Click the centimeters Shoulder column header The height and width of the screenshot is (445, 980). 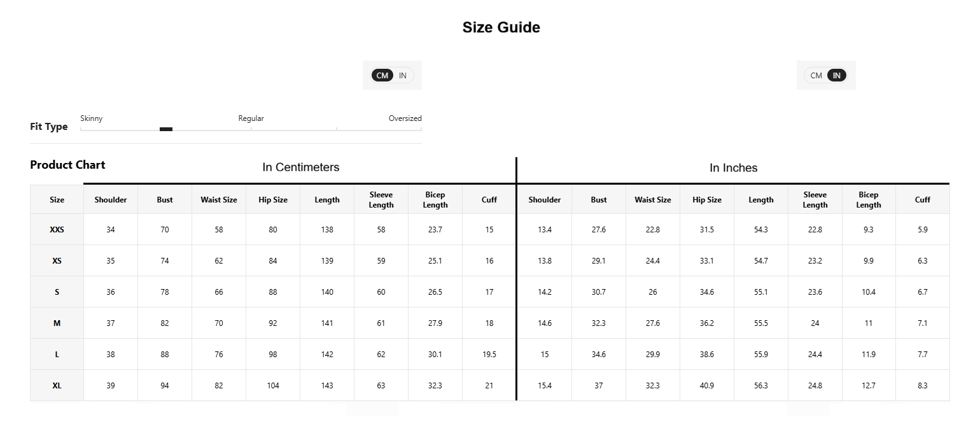[x=111, y=199]
